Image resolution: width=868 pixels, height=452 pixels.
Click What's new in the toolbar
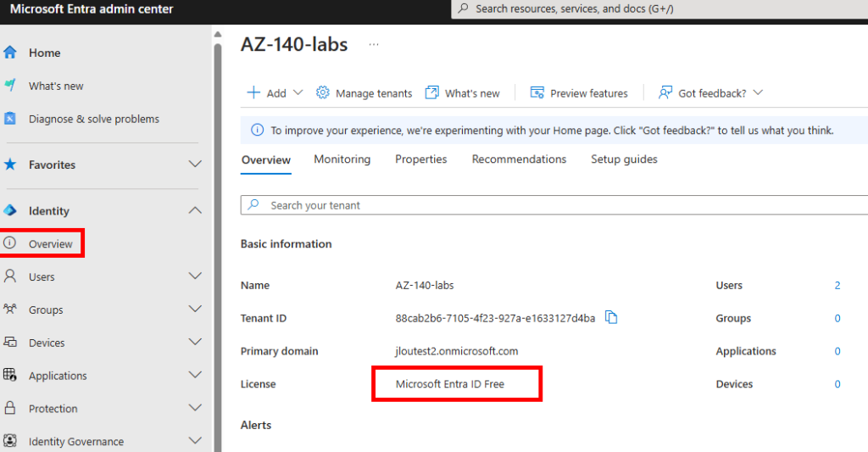[462, 93]
